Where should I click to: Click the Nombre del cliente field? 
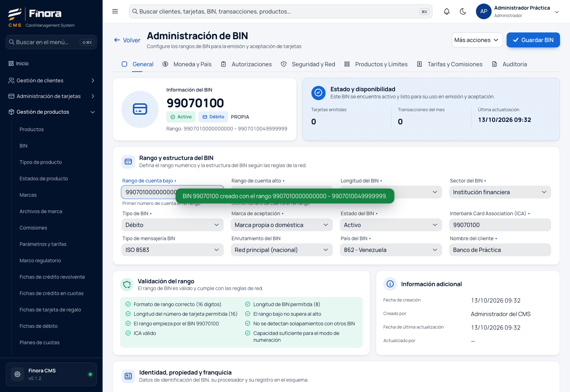click(x=500, y=250)
